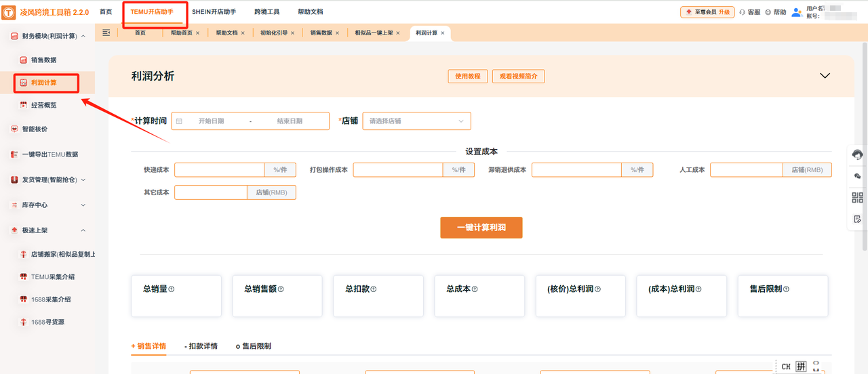Click the 开始日期 date field
Screen dimensions: 868x374
(x=211, y=121)
